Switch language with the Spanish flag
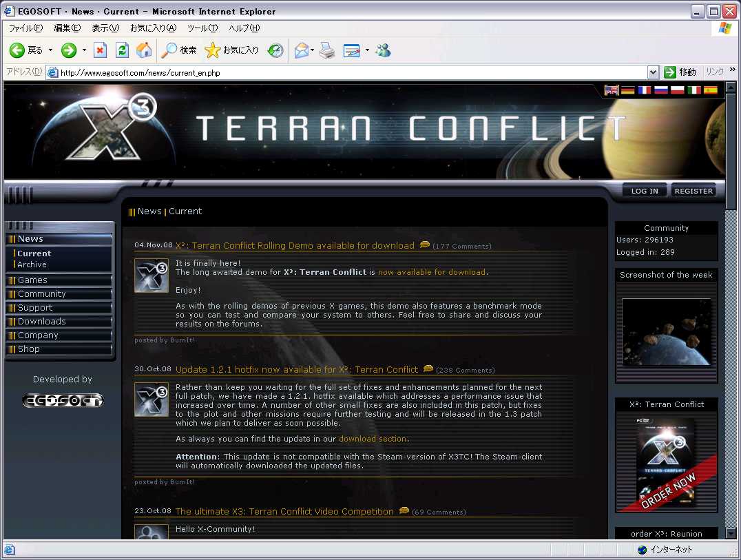Viewport: 741px width, 560px height. point(710,90)
